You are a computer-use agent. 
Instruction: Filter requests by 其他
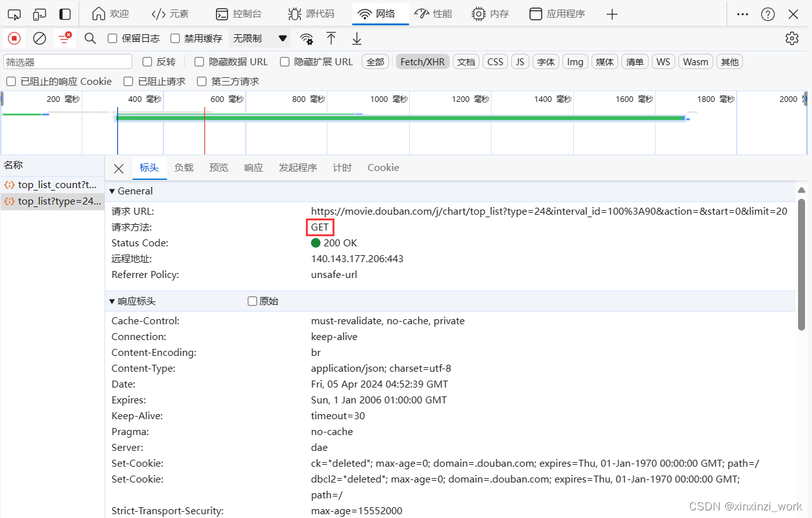click(730, 61)
